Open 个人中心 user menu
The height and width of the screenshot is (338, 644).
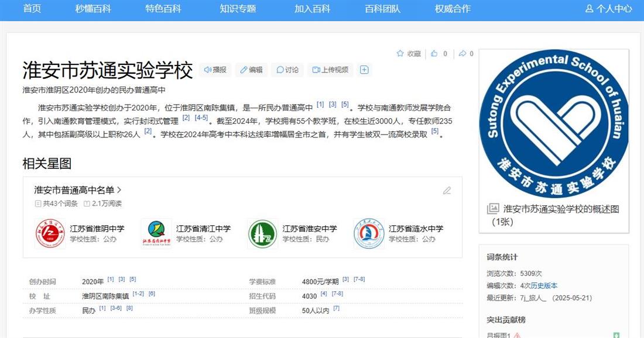[609, 9]
